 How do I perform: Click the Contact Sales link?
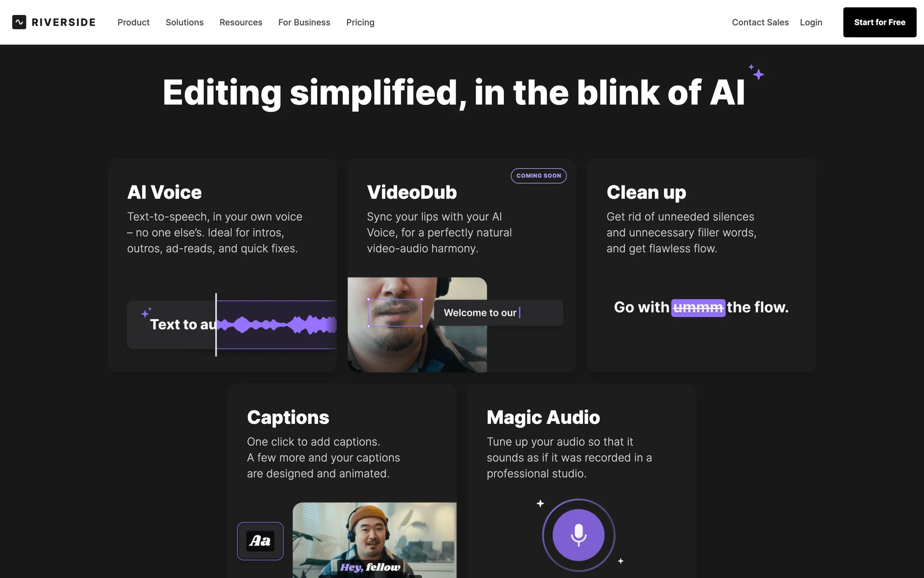tap(760, 22)
